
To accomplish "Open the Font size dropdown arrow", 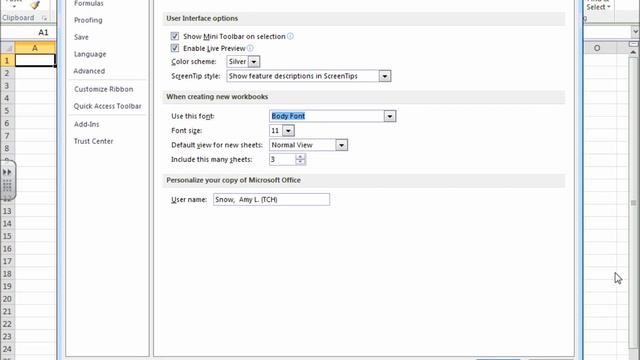I will coord(288,131).
